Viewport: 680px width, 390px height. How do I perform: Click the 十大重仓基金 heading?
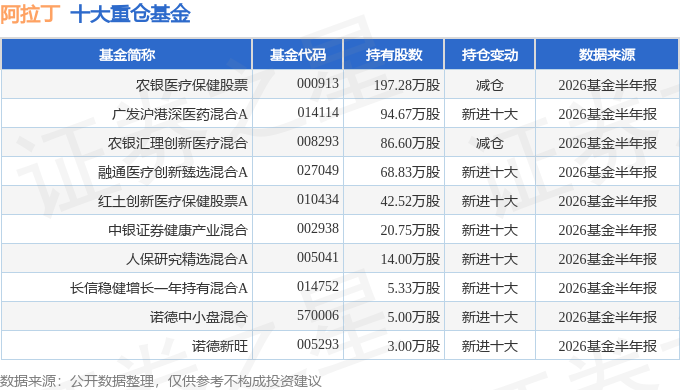pos(130,13)
